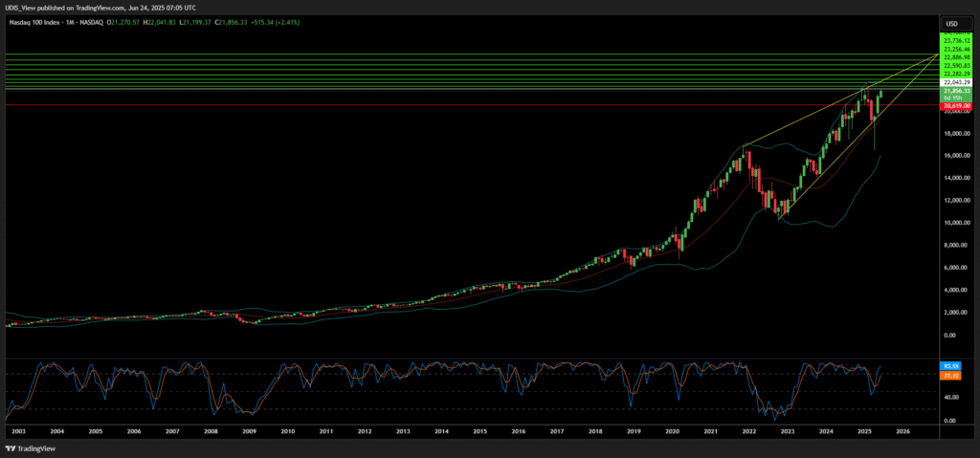Viewport: 980px width, 458px height.
Task: Click the orange 77.52 oscillator value label
Action: pyautogui.click(x=951, y=377)
